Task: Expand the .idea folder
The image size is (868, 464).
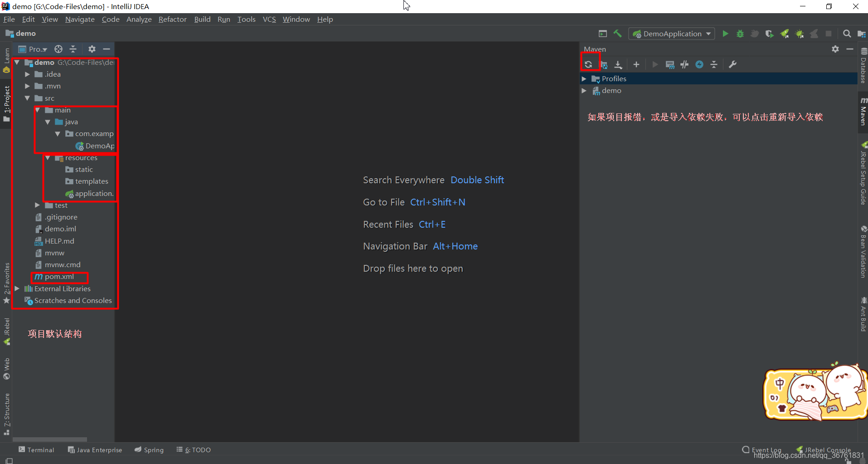Action: (x=27, y=74)
